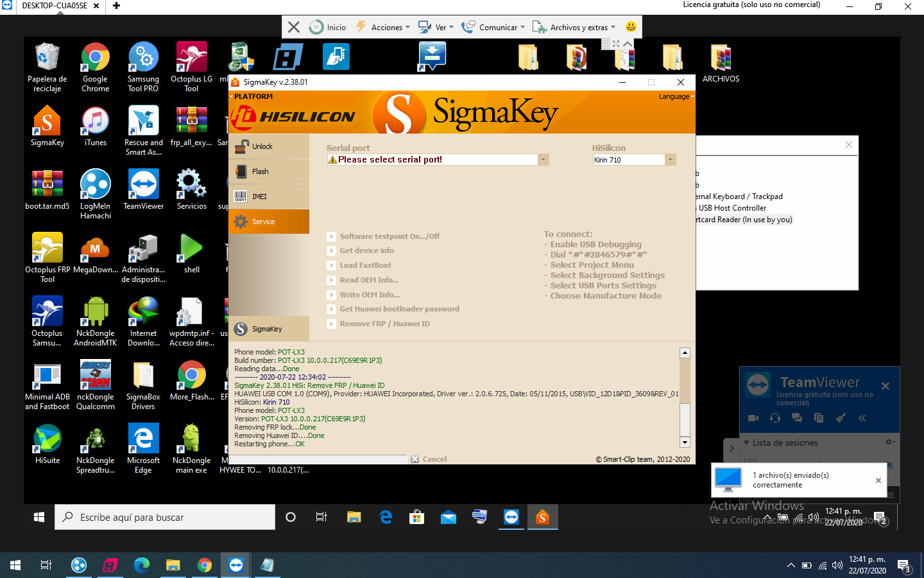Open the TeamViewer desktop shortcut
The image size is (924, 578).
point(143,189)
